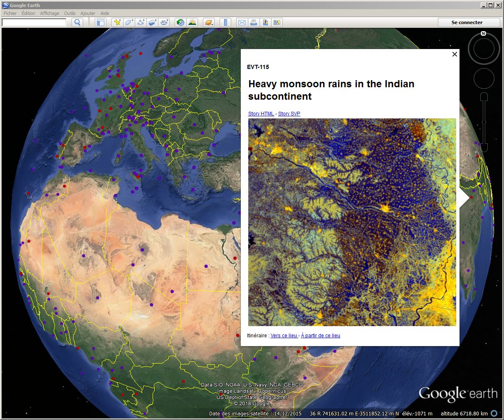
Task: Zoom out with slider bottom button
Action: pyautogui.click(x=484, y=147)
